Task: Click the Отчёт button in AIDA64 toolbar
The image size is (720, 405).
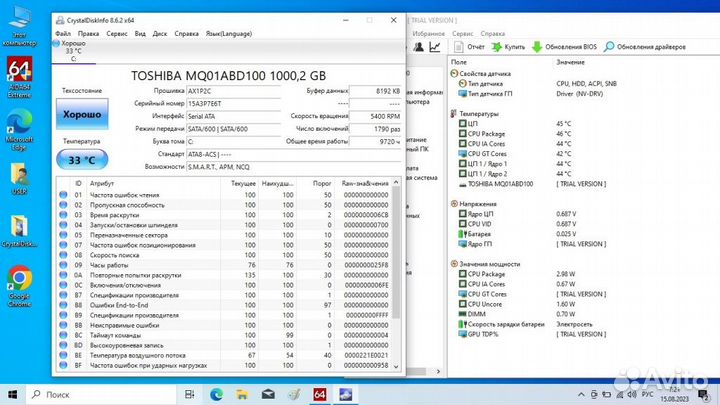Action: tap(469, 47)
